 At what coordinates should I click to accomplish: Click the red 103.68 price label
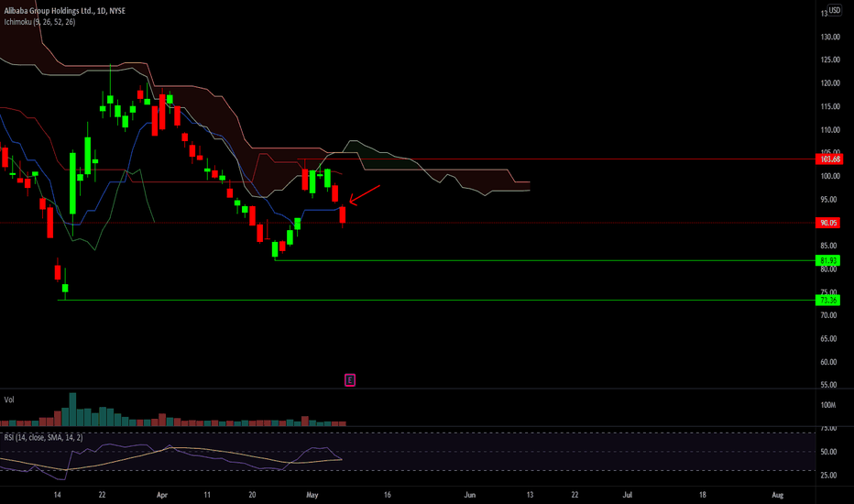829,159
